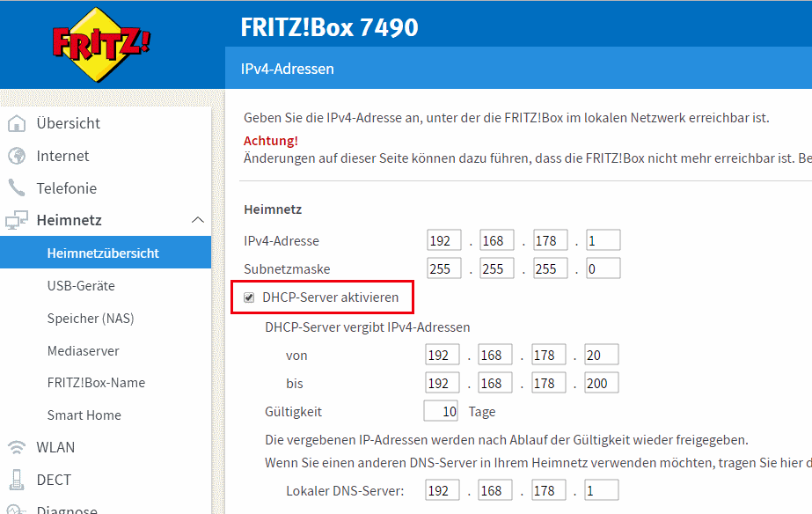Click Lokaler DNS-Server first octet field
The width and height of the screenshot is (812, 514).
[x=443, y=490]
